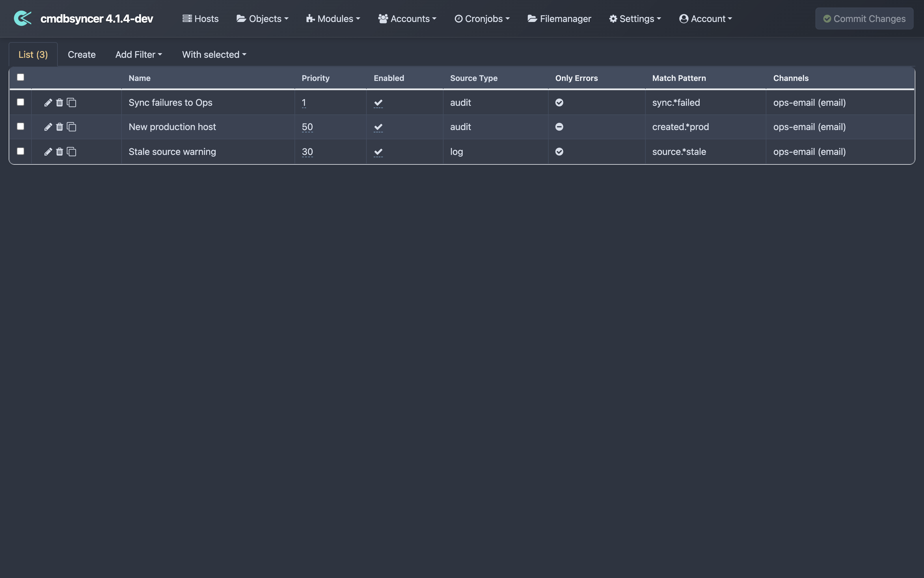This screenshot has height=578, width=924.
Task: Open the Filemanager page
Action: point(559,19)
